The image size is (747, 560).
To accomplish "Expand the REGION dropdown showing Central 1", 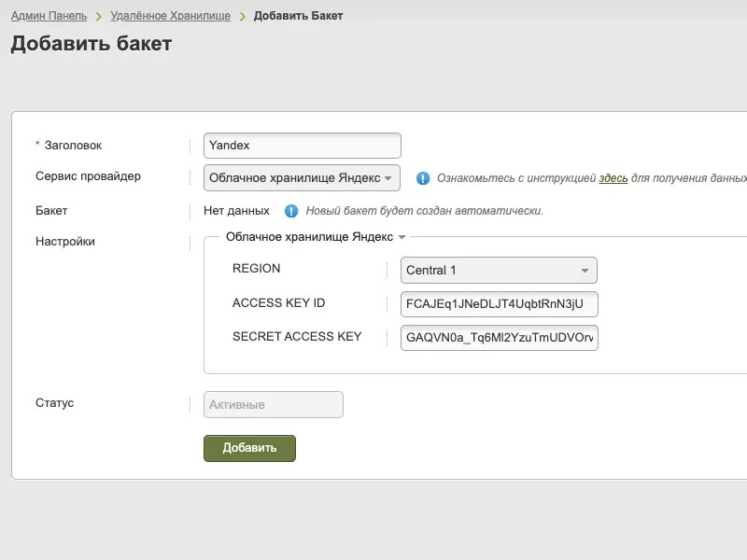I will pos(499,271).
